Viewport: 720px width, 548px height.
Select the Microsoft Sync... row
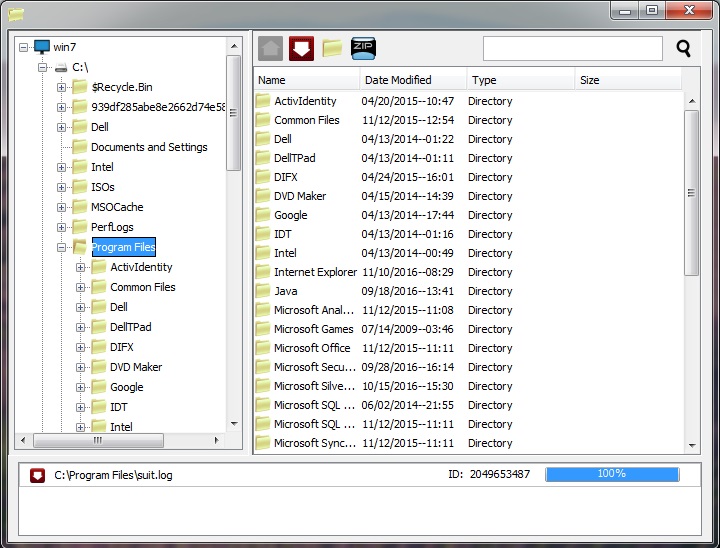pyautogui.click(x=468, y=443)
